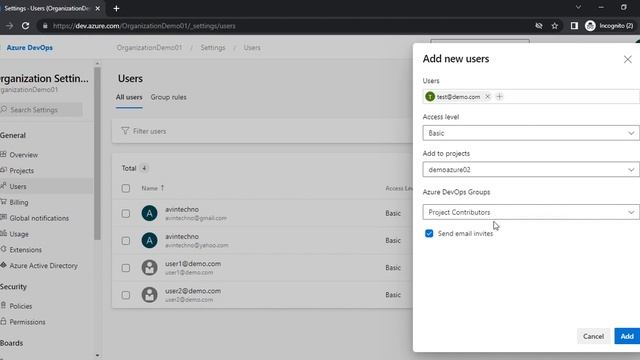
Task: Remove test@demo.com from Users field
Action: 487,97
